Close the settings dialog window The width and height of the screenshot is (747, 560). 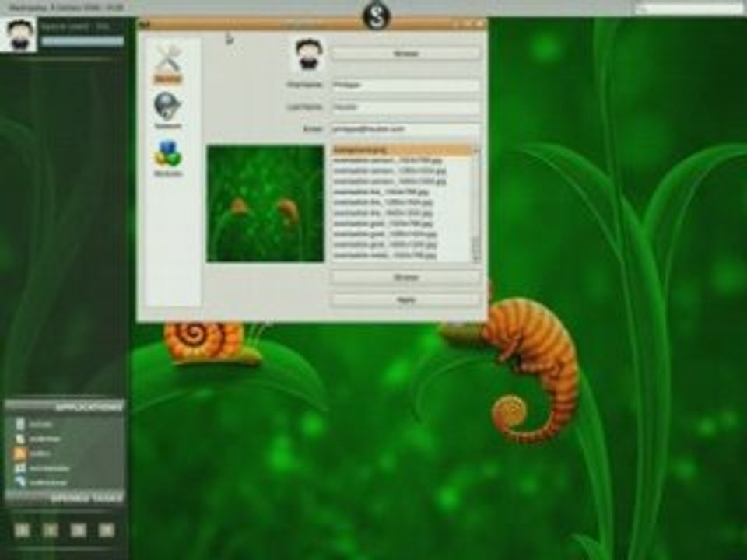coord(480,23)
